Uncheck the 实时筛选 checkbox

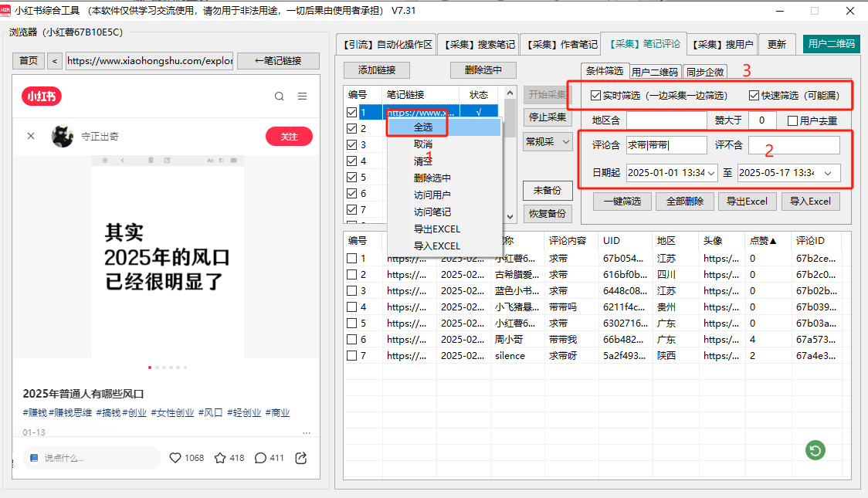coord(595,96)
